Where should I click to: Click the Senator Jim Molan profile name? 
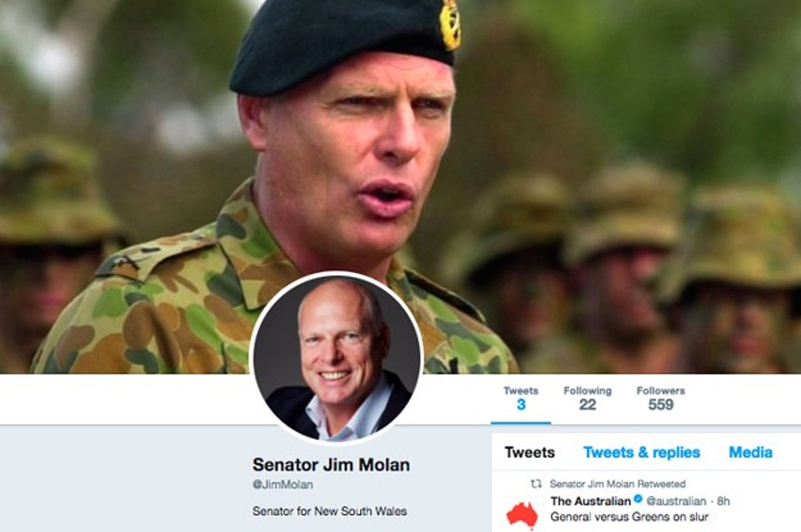click(331, 465)
